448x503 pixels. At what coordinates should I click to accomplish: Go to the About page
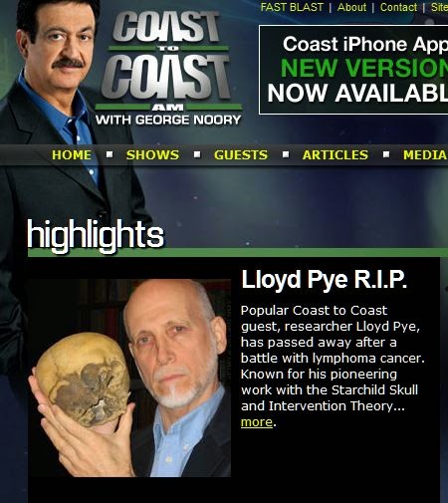tap(351, 7)
